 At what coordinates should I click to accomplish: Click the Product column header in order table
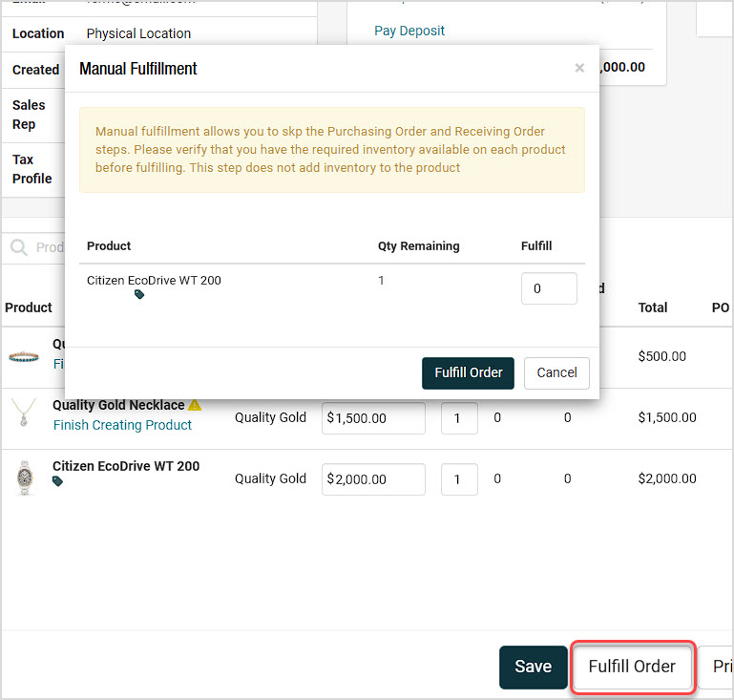click(29, 308)
